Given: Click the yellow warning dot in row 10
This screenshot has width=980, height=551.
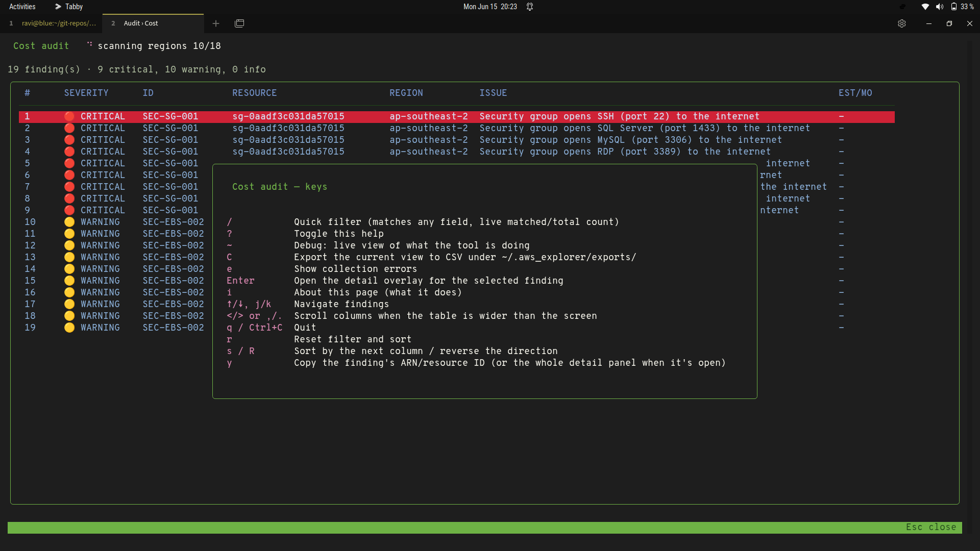Looking at the screenshot, I should (69, 222).
